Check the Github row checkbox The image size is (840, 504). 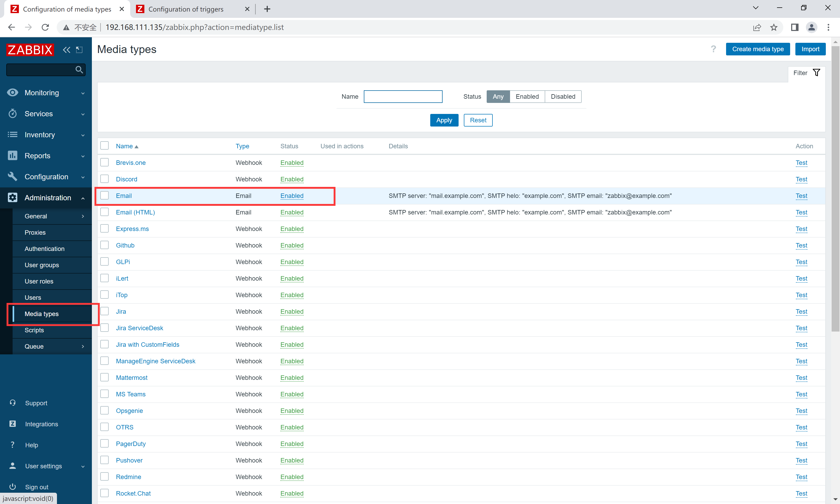(104, 245)
